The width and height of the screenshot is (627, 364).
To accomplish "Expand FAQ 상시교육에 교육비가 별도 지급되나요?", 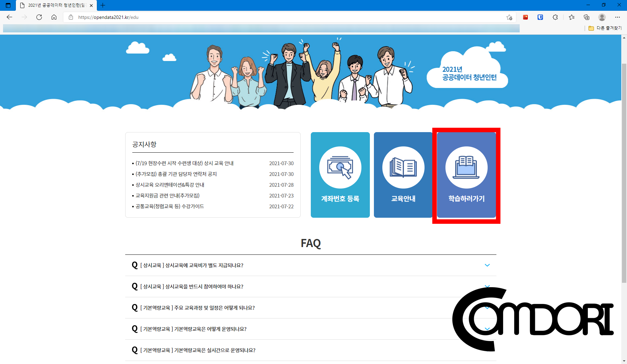I will click(311, 265).
